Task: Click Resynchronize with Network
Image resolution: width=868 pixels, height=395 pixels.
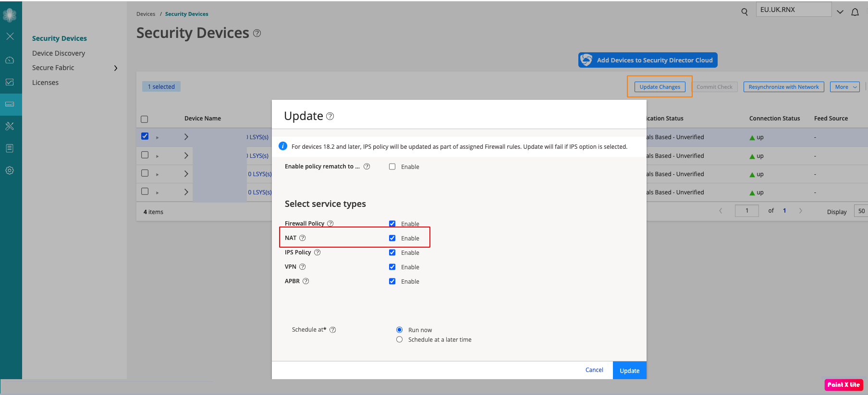Action: (x=784, y=87)
